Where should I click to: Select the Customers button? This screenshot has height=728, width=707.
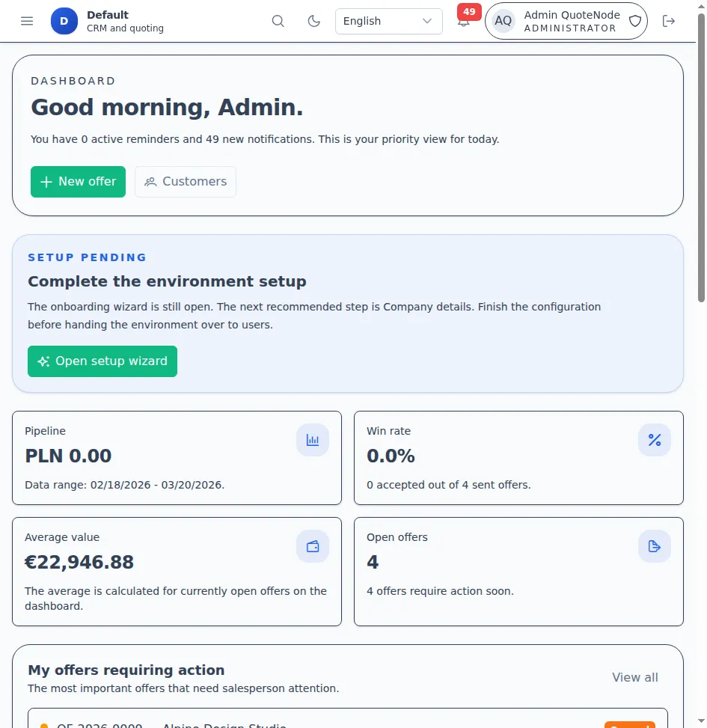click(x=185, y=181)
